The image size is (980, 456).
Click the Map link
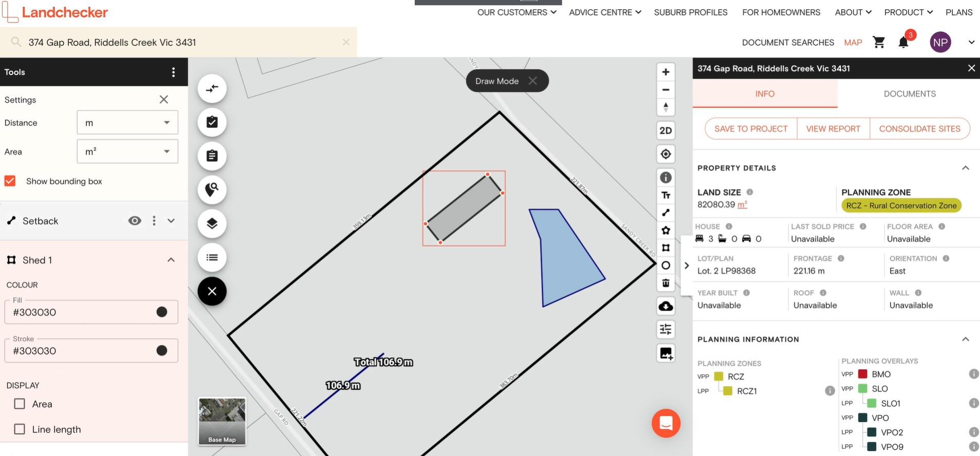coord(853,43)
